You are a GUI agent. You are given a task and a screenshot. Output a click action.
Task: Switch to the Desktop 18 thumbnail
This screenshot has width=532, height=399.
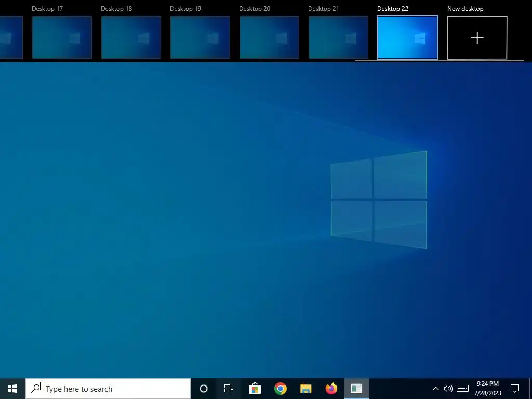point(131,37)
